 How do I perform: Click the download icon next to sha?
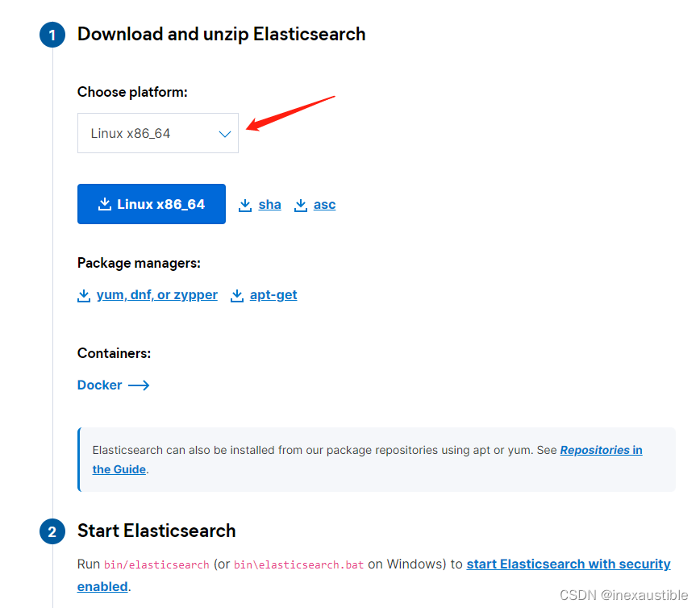pos(245,205)
